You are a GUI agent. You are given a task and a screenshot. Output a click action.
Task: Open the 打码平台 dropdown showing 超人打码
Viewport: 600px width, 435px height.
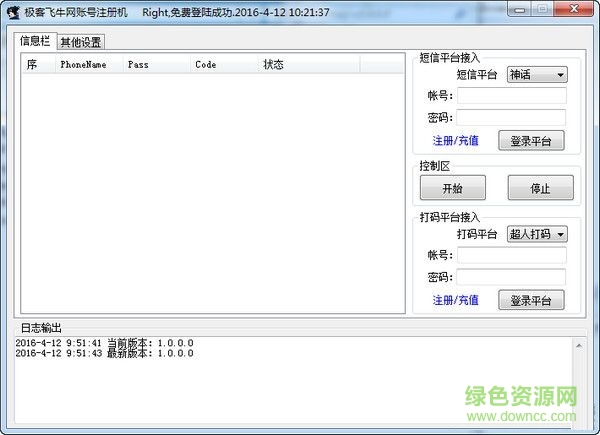pyautogui.click(x=537, y=234)
